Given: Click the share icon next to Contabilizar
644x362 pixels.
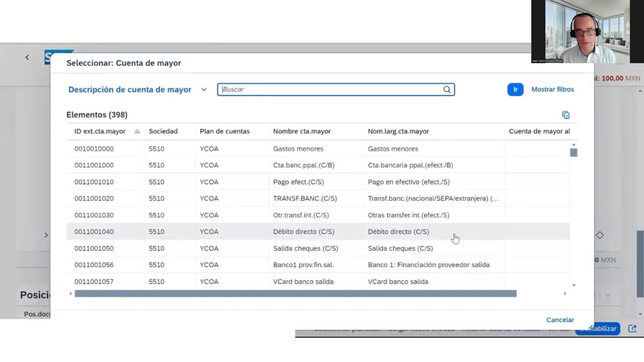Looking at the screenshot, I should tap(632, 328).
